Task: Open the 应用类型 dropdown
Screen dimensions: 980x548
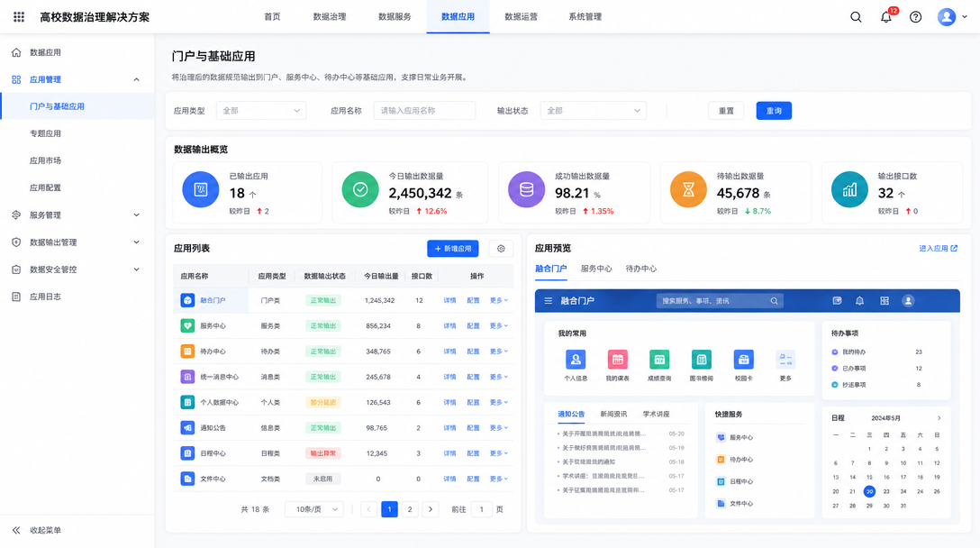Action: click(x=261, y=111)
